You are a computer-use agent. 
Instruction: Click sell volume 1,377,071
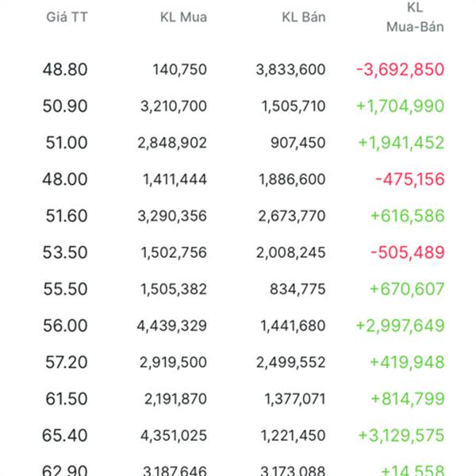pos(292,398)
